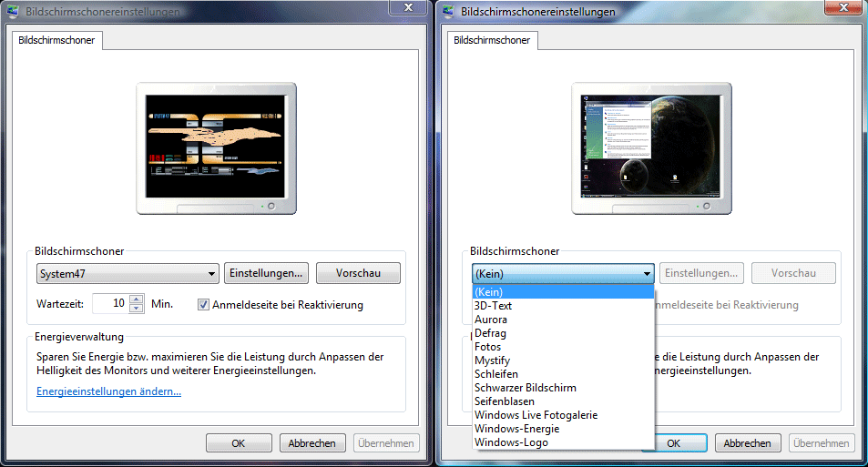Select Bildschirmschoner tab in right window
The width and height of the screenshot is (868, 467).
pos(492,40)
